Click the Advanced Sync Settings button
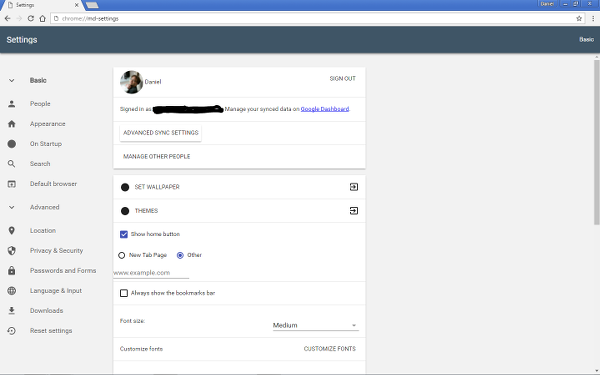The image size is (600, 375). [x=161, y=133]
